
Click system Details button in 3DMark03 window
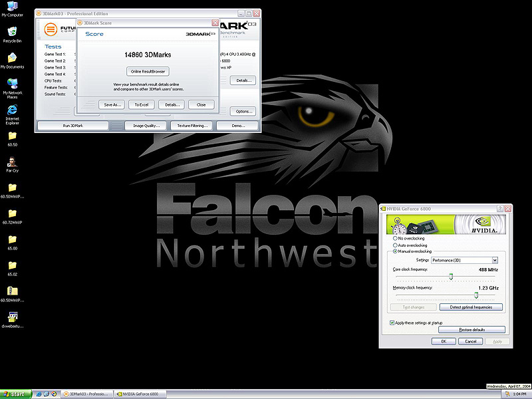243,80
